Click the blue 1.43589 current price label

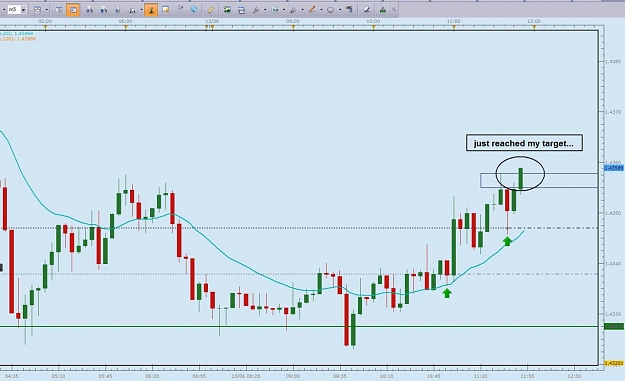[613, 168]
